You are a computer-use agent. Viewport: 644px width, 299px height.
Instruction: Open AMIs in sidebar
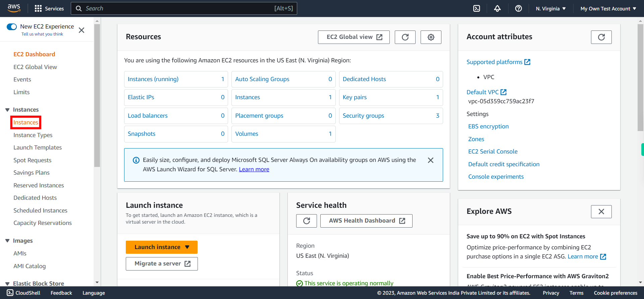[20, 253]
